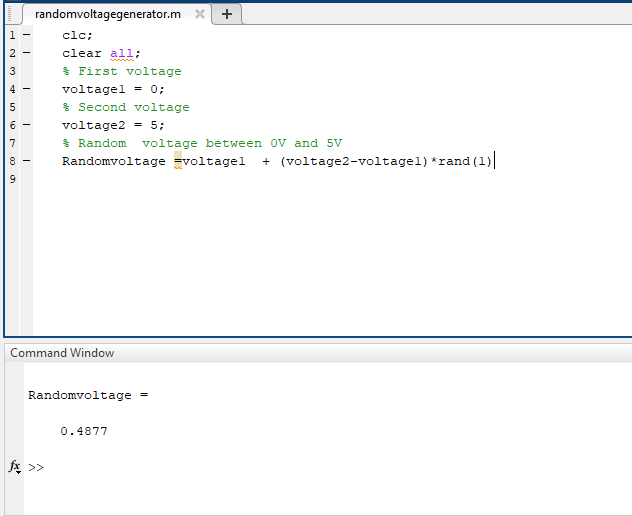Close the randomvoltagegenerator.m tab
This screenshot has height=516, width=632.
coord(200,14)
